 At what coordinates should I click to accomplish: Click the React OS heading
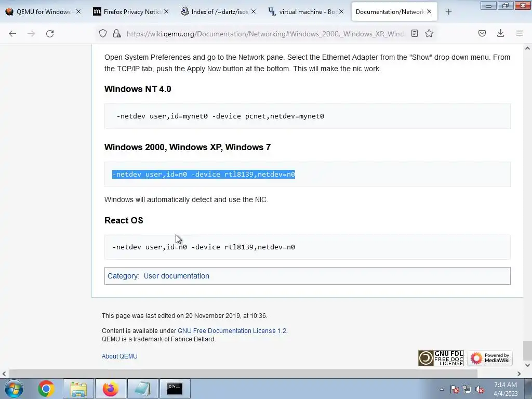point(124,220)
